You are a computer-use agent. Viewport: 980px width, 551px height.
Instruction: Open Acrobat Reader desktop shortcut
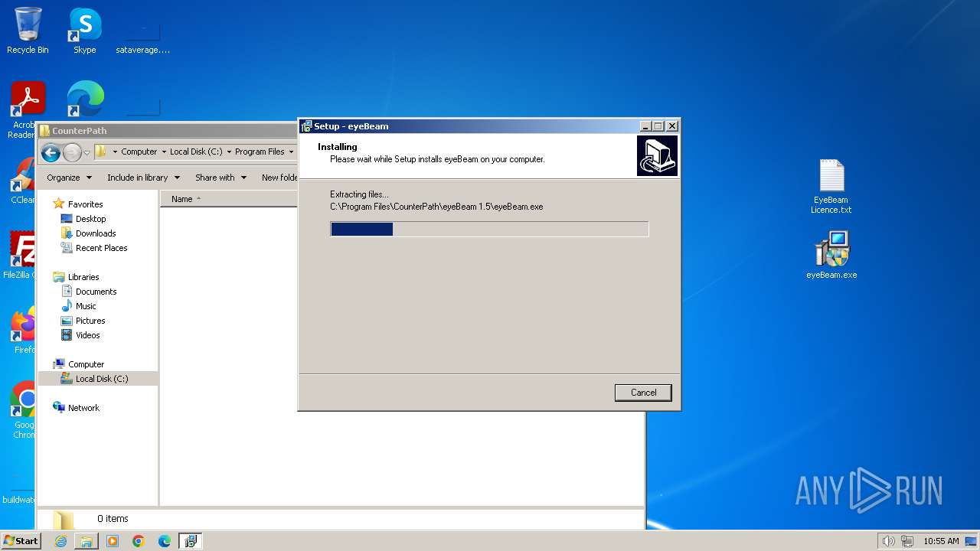(26, 109)
